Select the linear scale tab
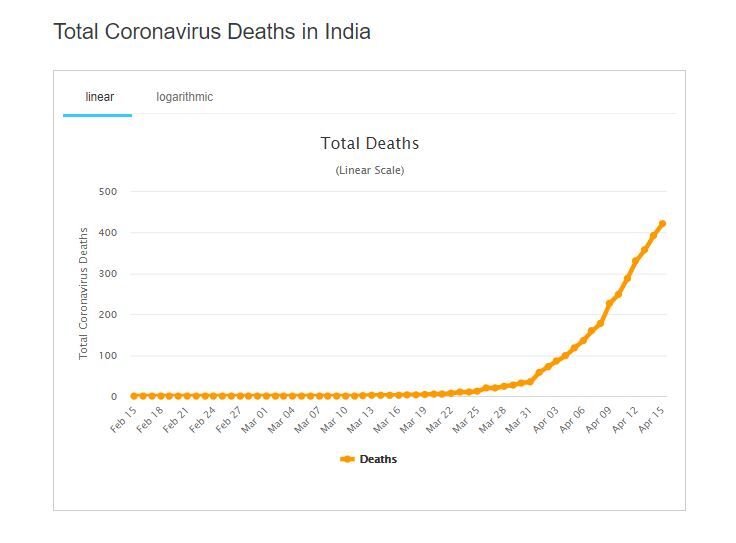736x543 pixels. [99, 97]
